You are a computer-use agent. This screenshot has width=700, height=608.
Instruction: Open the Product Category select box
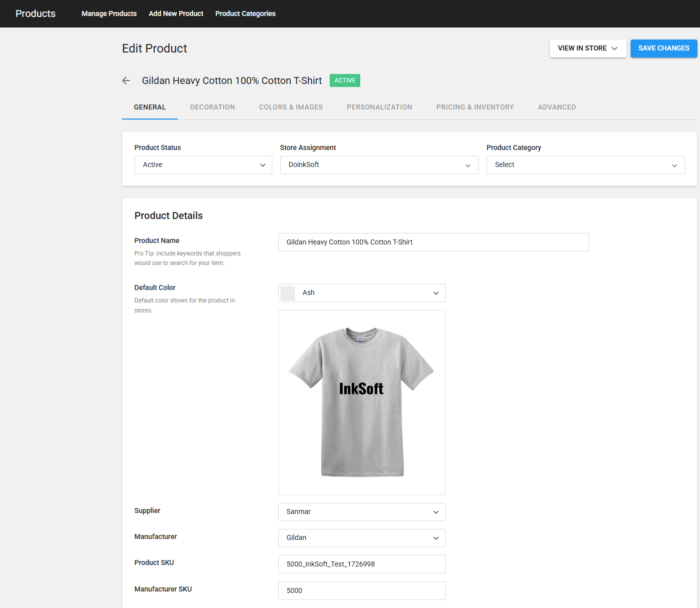pyautogui.click(x=585, y=165)
